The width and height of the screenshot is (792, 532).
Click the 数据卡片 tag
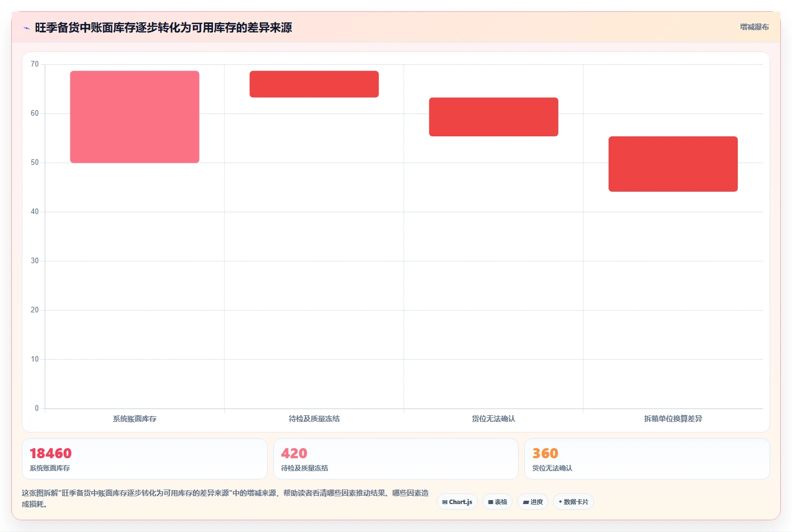tap(573, 502)
